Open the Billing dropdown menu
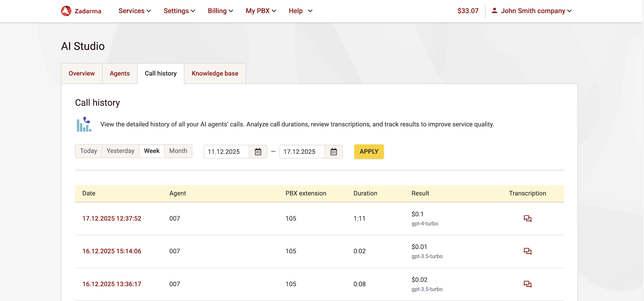 220,11
